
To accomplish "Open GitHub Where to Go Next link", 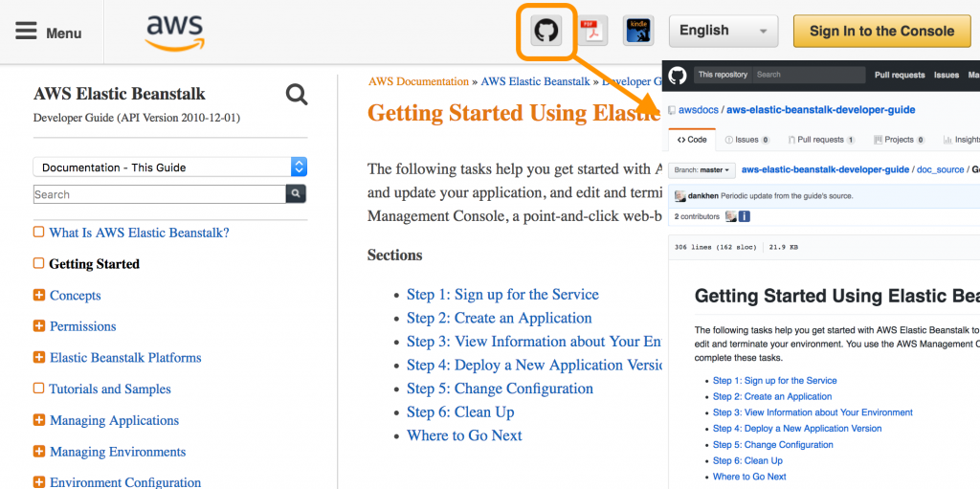I will (x=749, y=477).
